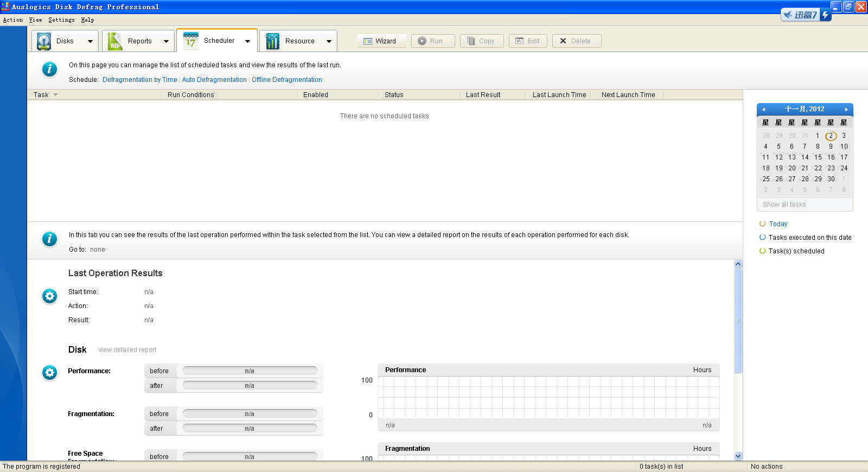Open the Settings menu
868x472 pixels.
point(61,20)
